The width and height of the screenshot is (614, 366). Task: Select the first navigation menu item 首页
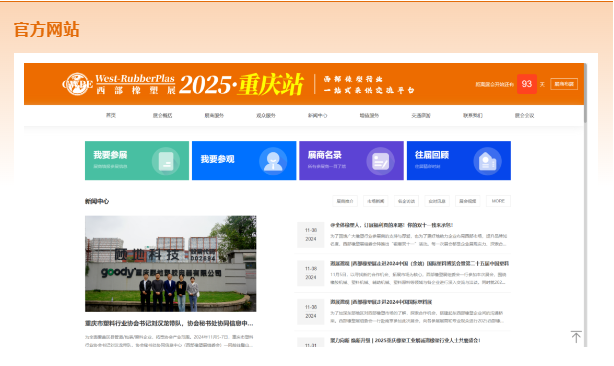[111, 115]
